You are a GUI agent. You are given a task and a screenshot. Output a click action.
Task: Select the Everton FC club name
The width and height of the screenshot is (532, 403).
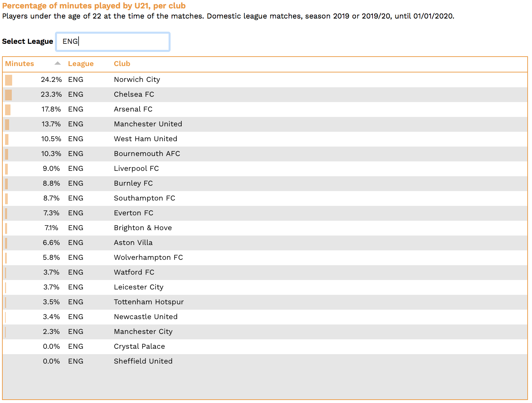coord(134,213)
